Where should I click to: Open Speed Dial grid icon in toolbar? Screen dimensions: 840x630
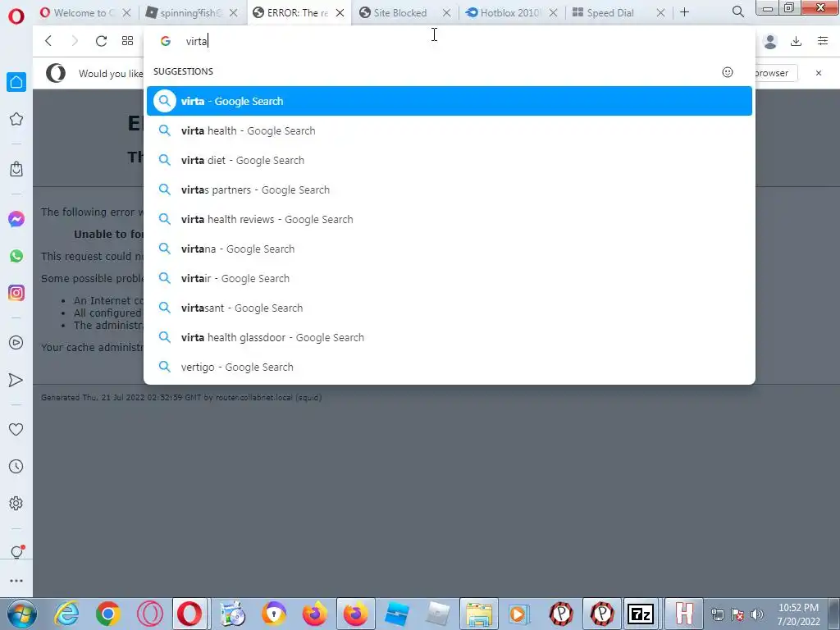tap(127, 41)
